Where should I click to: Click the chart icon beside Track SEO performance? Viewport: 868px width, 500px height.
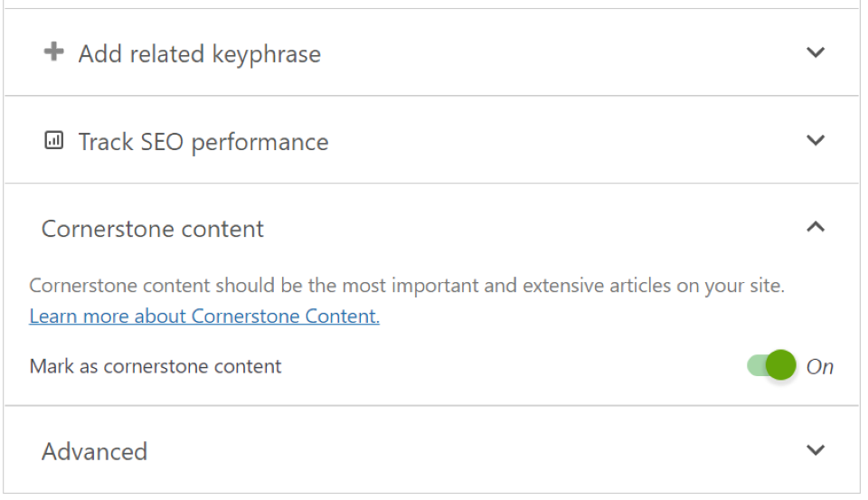pyautogui.click(x=54, y=141)
